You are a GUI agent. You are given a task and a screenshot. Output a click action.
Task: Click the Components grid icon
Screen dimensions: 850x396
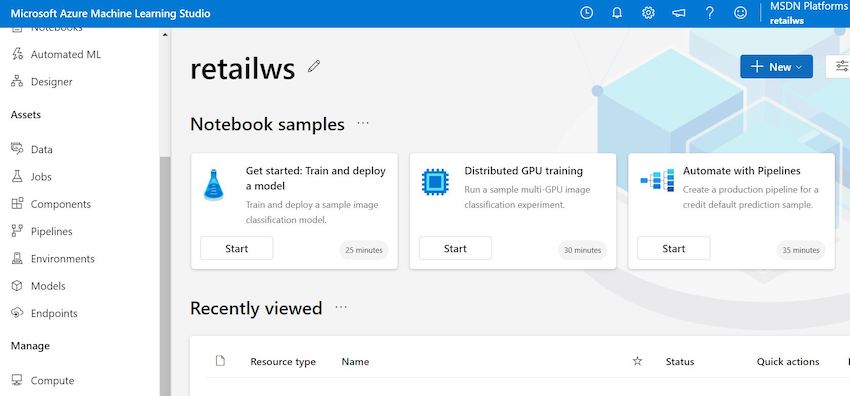[17, 204]
